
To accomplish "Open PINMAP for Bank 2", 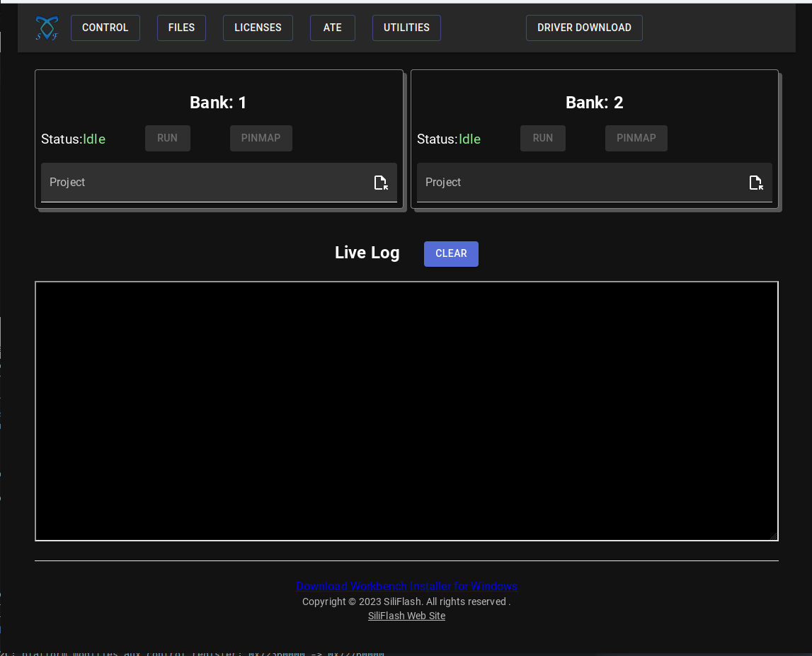I will pyautogui.click(x=636, y=138).
